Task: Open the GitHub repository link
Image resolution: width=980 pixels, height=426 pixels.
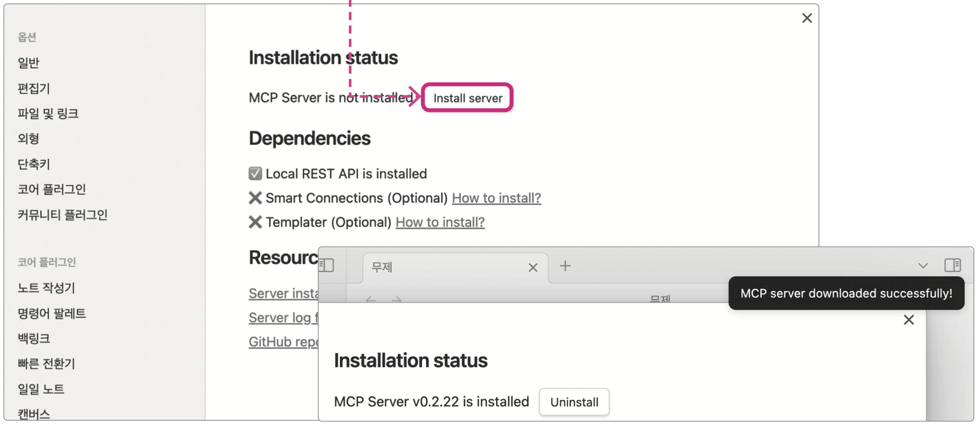Action: pos(283,342)
